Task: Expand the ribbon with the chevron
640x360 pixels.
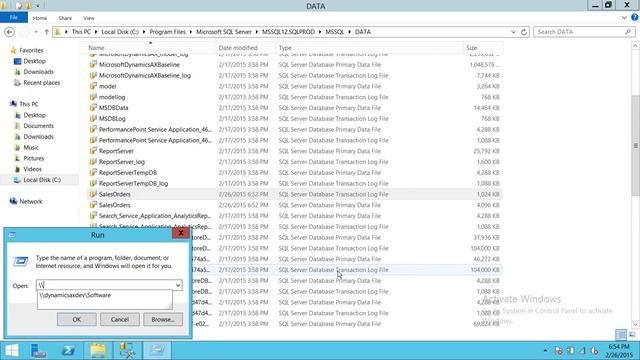Action: pos(624,18)
